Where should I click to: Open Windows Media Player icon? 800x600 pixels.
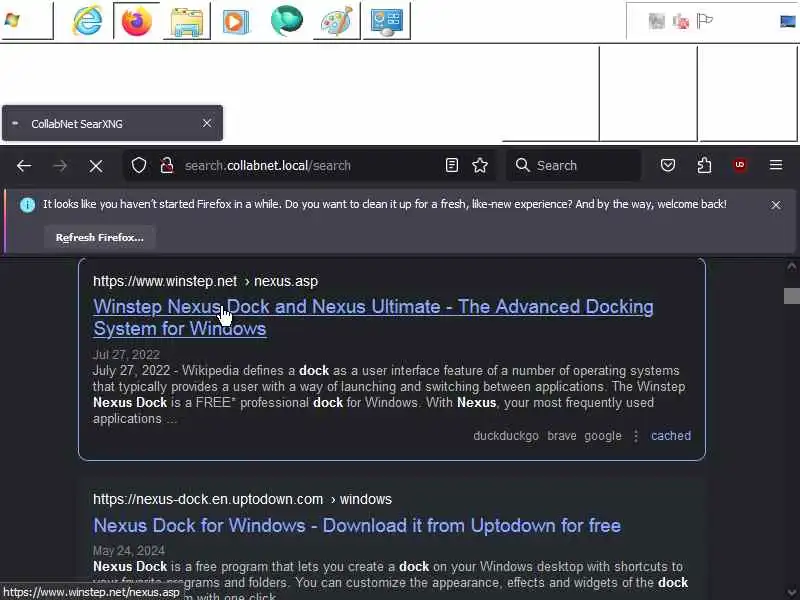pos(236,21)
